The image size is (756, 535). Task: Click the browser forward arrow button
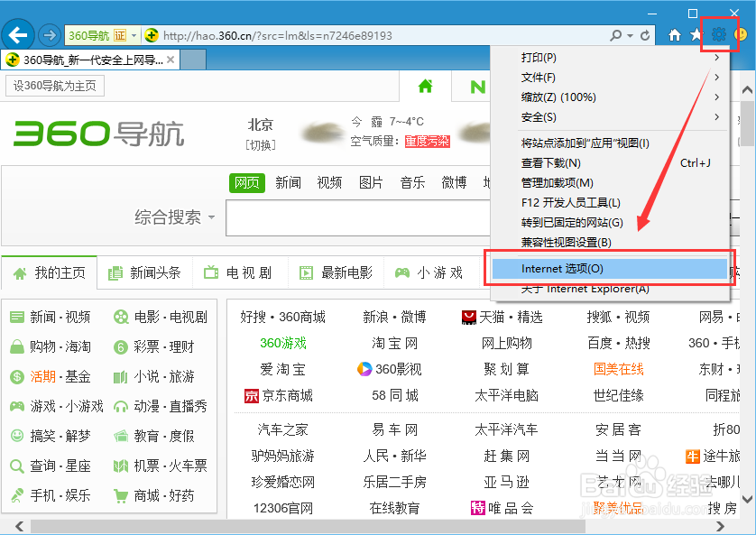tap(50, 35)
